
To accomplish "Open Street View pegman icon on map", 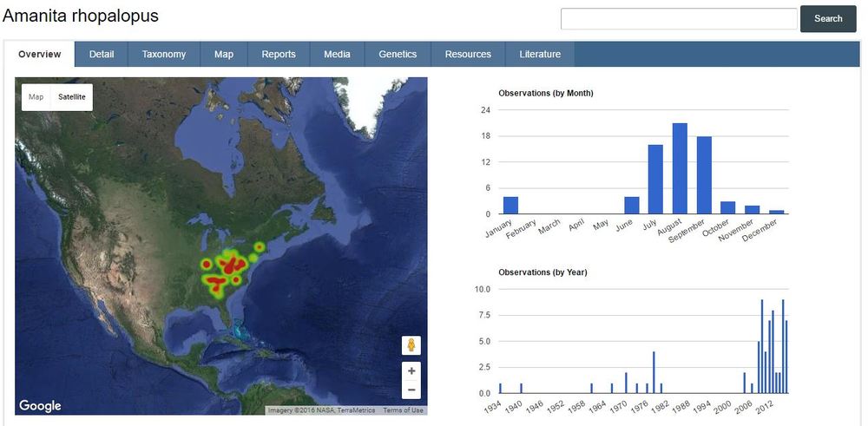I will click(x=411, y=345).
